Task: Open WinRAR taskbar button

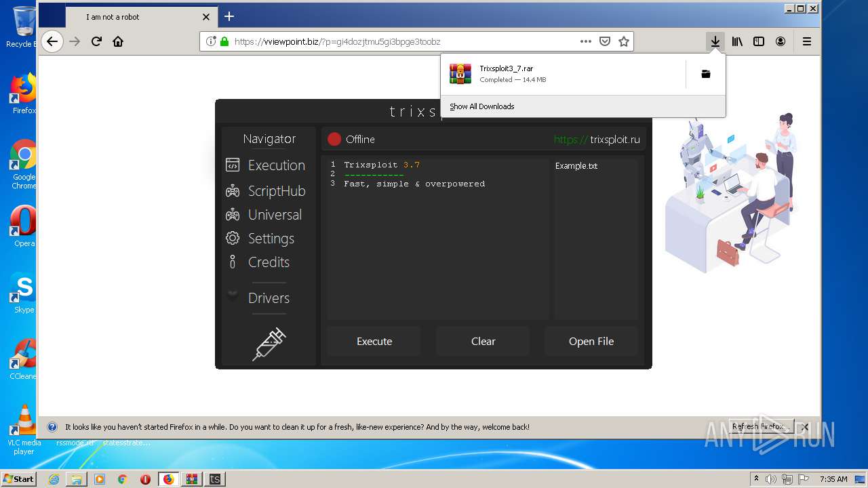Action: (192, 479)
